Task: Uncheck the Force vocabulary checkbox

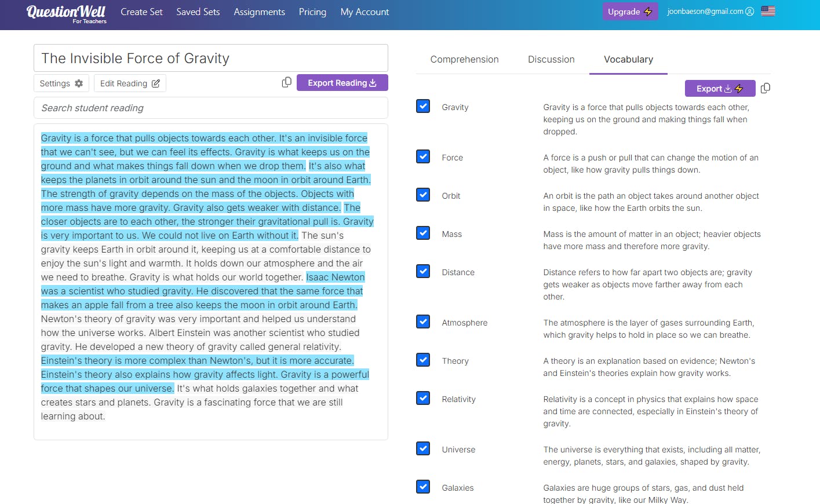Action: 423,156
